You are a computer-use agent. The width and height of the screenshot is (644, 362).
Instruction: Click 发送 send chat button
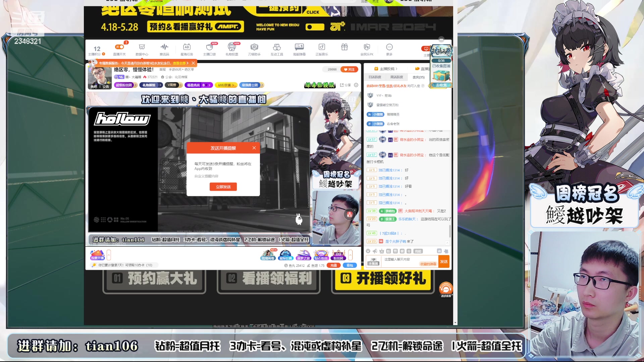point(444,261)
